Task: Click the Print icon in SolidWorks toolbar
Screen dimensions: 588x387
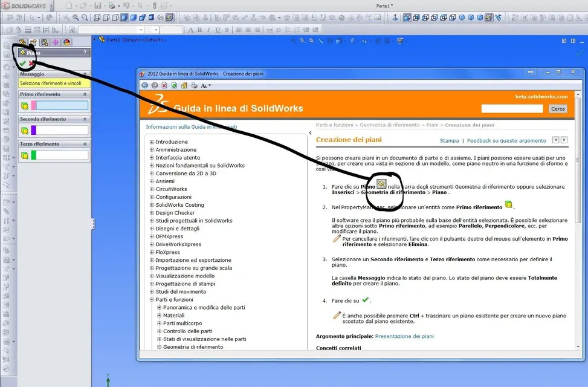Action: click(x=112, y=5)
